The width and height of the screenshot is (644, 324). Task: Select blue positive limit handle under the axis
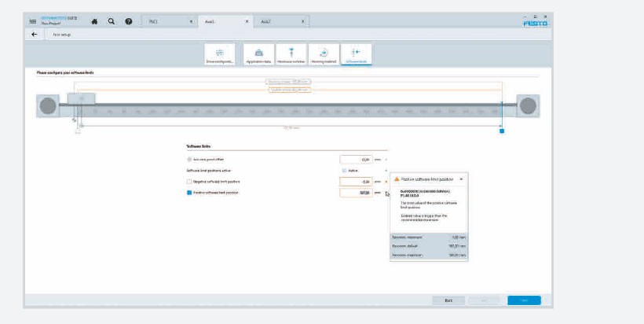point(502,131)
